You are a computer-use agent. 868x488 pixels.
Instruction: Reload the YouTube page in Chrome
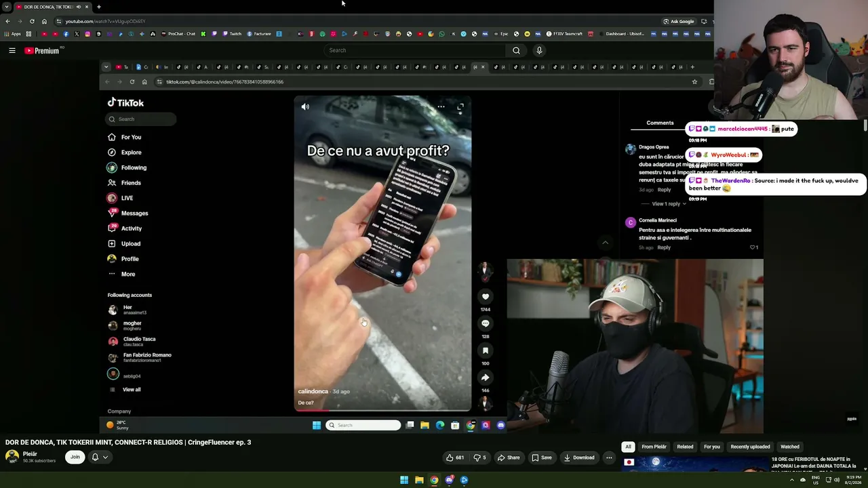coord(32,21)
